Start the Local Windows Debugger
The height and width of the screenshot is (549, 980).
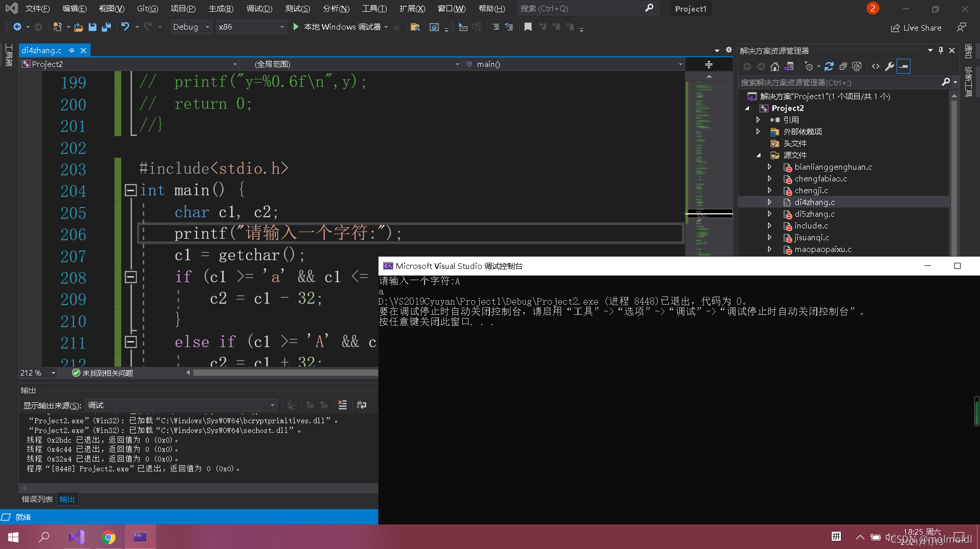tap(338, 27)
